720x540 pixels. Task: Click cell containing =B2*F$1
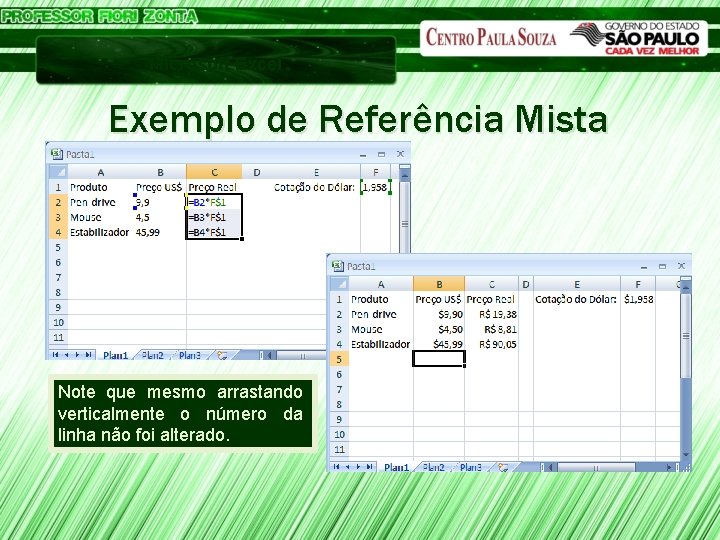point(214,202)
